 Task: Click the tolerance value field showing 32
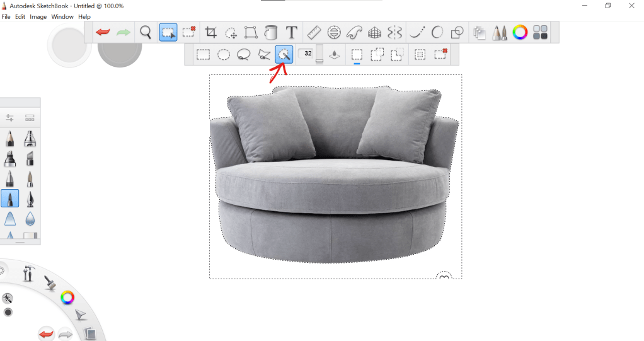click(308, 54)
